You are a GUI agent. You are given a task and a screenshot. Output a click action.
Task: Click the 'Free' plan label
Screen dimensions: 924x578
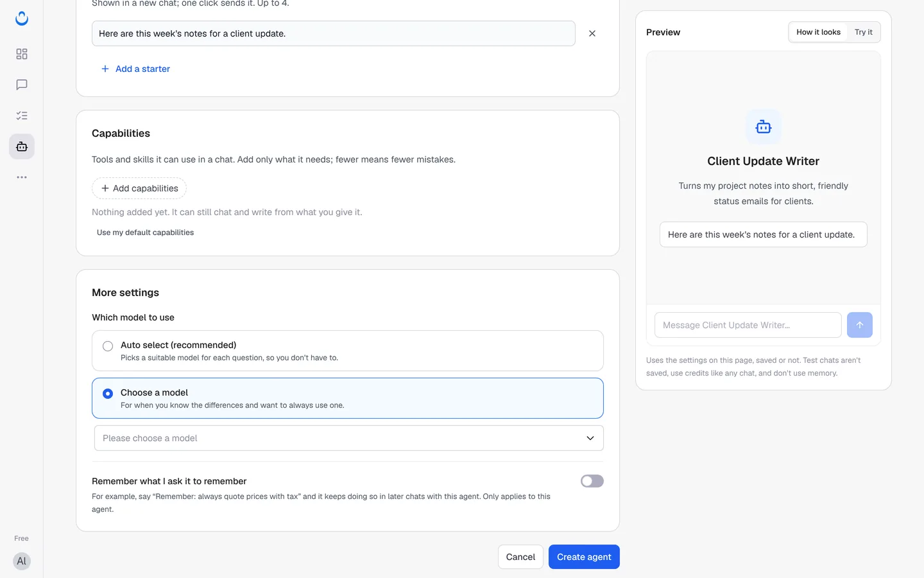(x=22, y=538)
